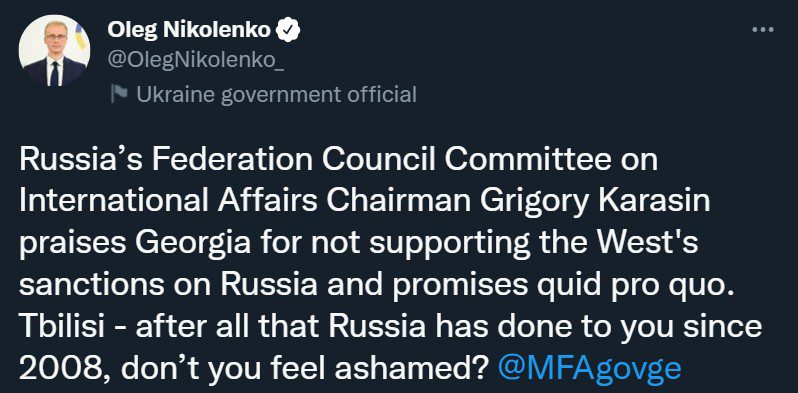Click the Ukraine government official label
Viewport: 798px width, 393px height.
pyautogui.click(x=276, y=95)
